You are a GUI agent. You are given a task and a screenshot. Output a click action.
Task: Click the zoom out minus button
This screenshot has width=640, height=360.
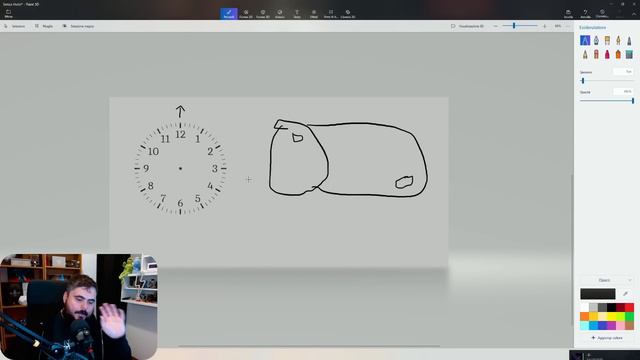tap(496, 26)
